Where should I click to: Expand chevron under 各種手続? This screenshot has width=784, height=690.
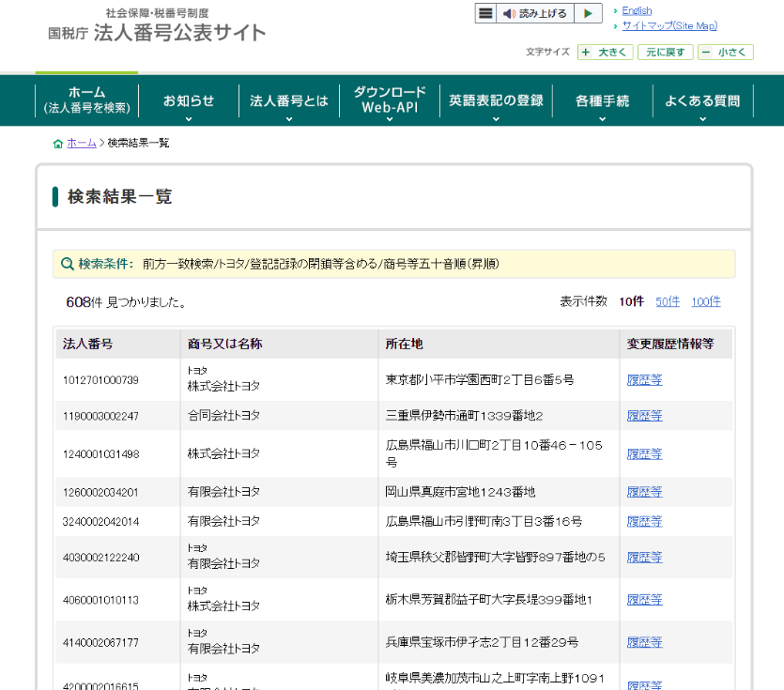603,119
